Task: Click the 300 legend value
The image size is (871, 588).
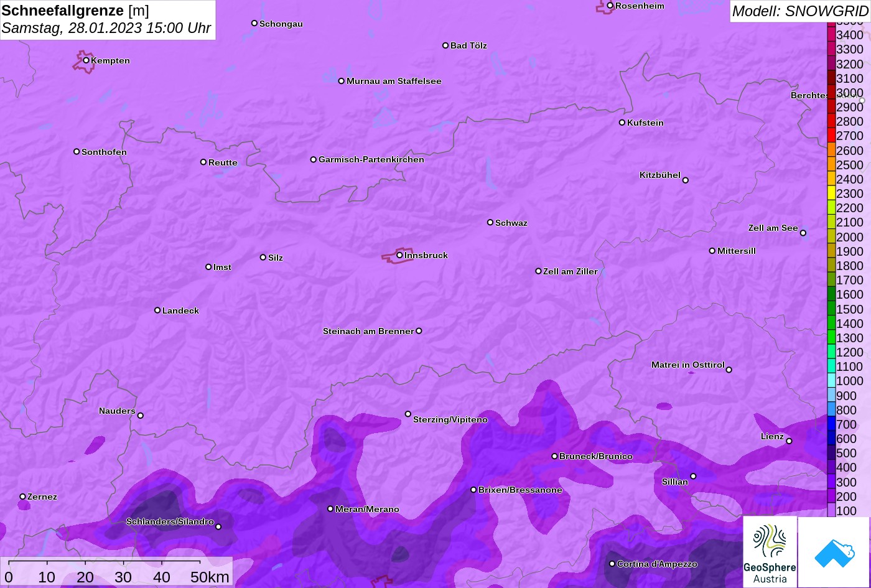Action: (x=846, y=482)
